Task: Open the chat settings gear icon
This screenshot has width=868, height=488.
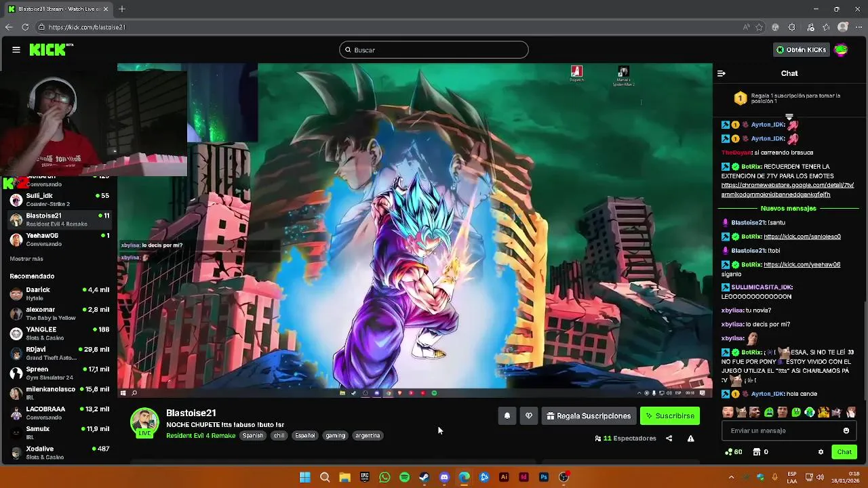Action: tap(821, 452)
